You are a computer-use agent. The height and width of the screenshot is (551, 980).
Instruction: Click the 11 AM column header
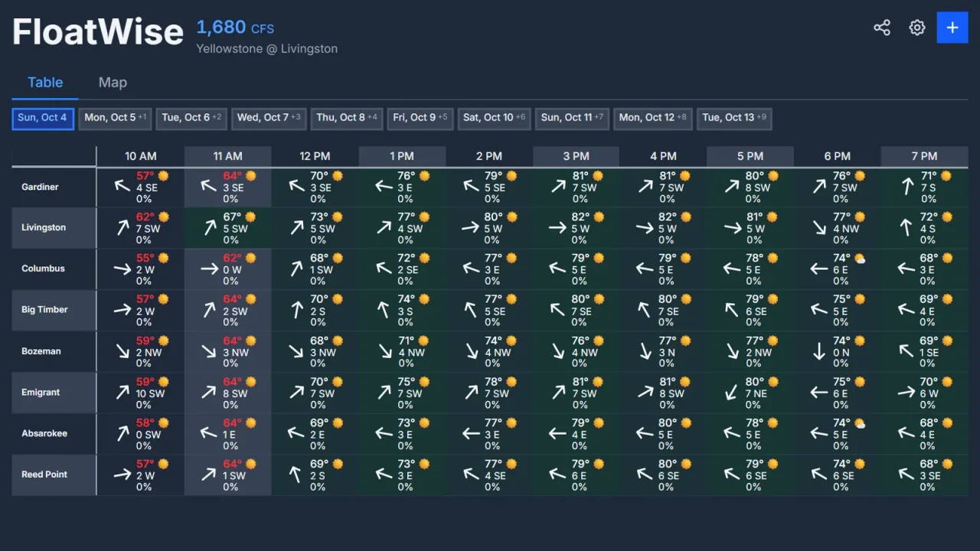point(228,156)
